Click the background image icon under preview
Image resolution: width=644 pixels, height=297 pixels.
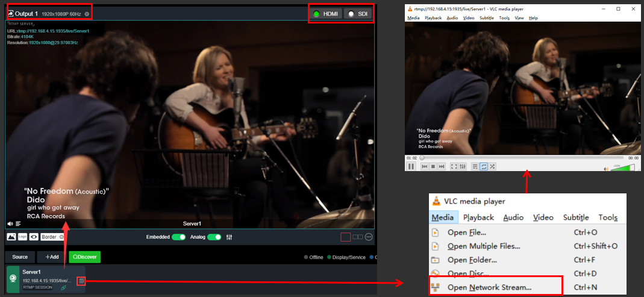11,237
